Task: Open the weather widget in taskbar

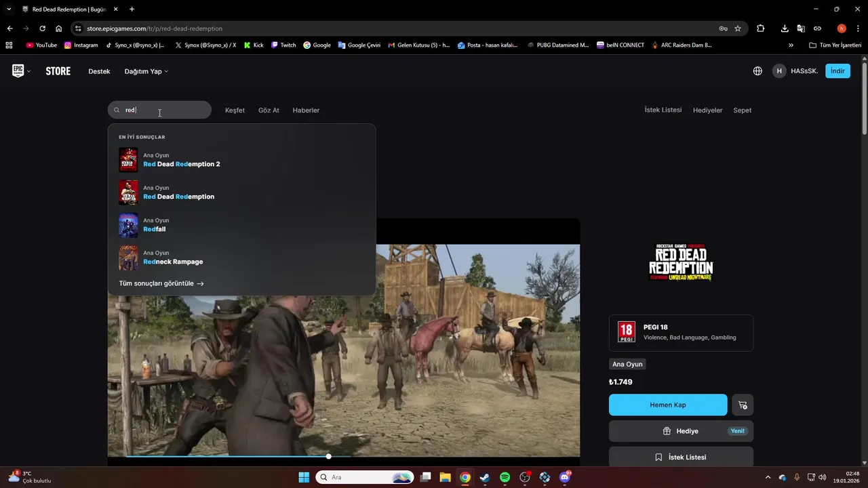Action: tap(29, 477)
